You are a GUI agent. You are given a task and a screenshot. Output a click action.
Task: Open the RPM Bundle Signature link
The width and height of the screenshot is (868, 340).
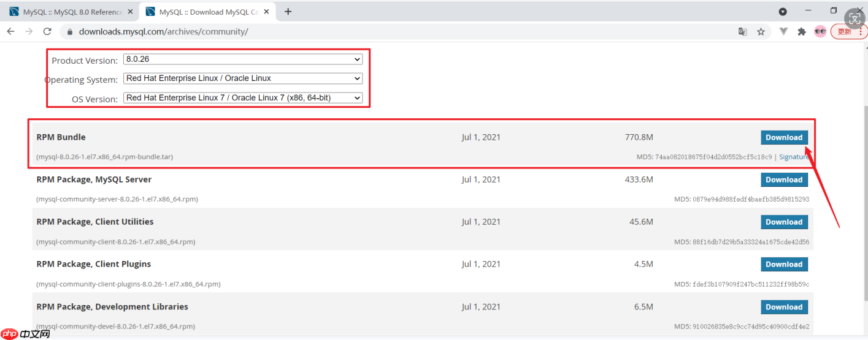794,157
